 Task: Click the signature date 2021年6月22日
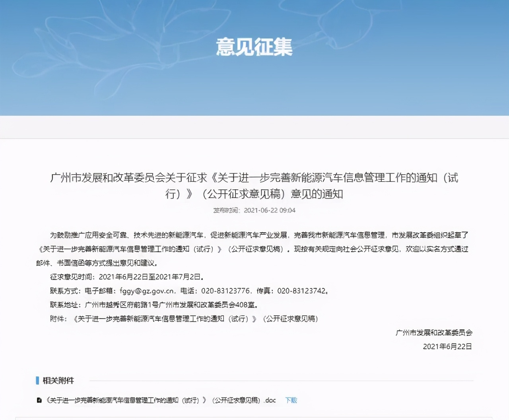click(x=447, y=346)
